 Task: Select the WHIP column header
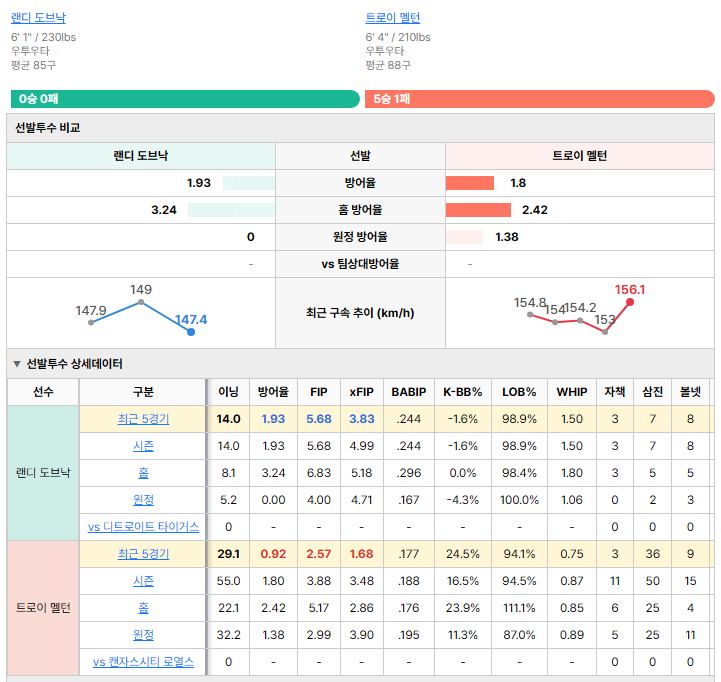[572, 392]
